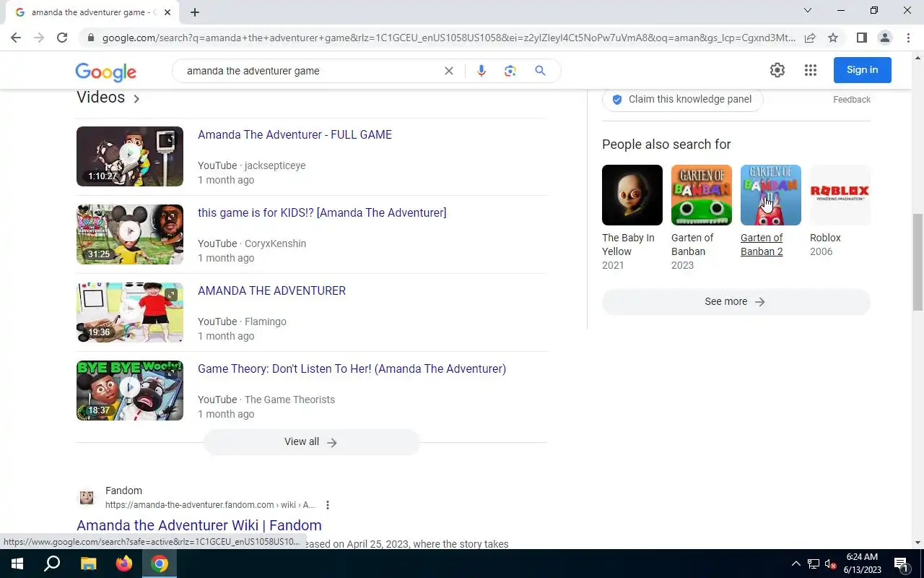Viewport: 924px width, 578px height.
Task: Open Windows taskbar search
Action: [x=52, y=564]
